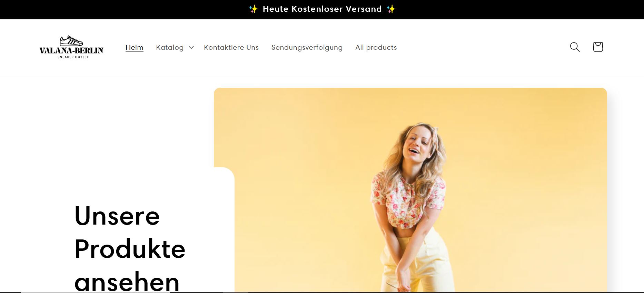The width and height of the screenshot is (644, 293).
Task: Click the SNEAKER OUTLET tagline under the logo
Action: click(73, 57)
